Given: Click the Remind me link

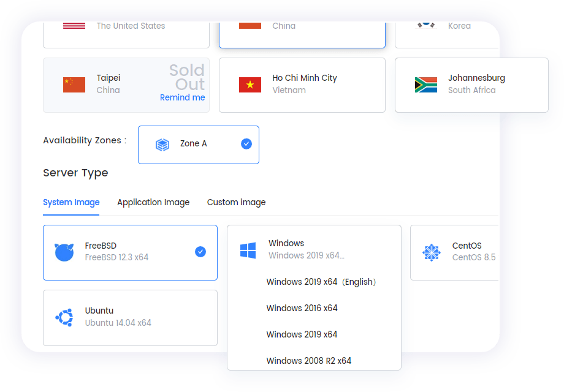Looking at the screenshot, I should [182, 97].
